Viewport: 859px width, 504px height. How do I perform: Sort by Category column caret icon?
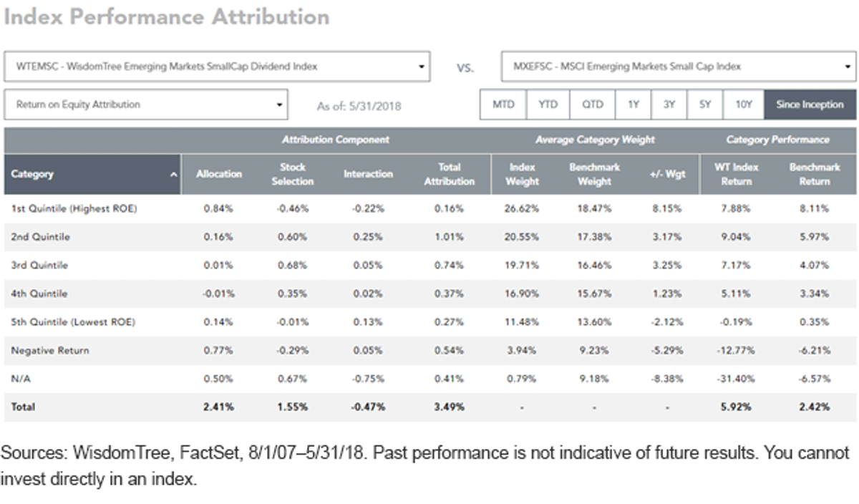point(175,174)
